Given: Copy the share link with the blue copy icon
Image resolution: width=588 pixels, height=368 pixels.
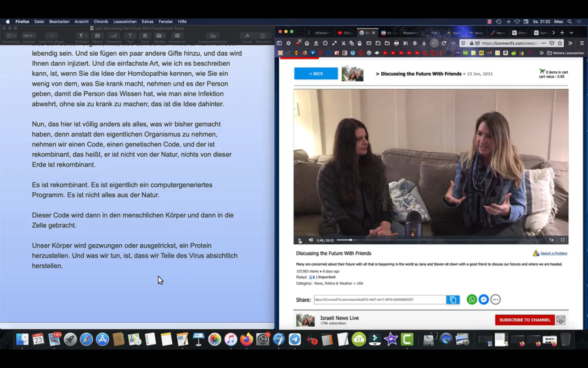Looking at the screenshot, I should (452, 300).
